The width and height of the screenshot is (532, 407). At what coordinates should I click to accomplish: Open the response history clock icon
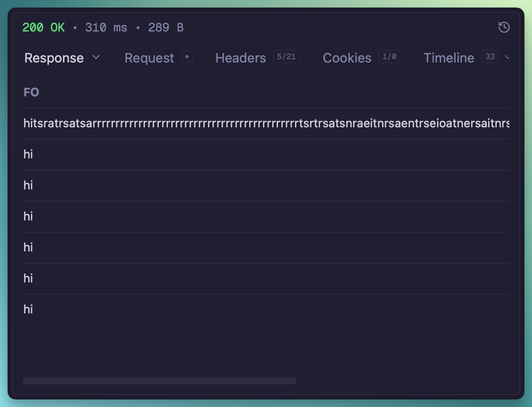pos(504,28)
